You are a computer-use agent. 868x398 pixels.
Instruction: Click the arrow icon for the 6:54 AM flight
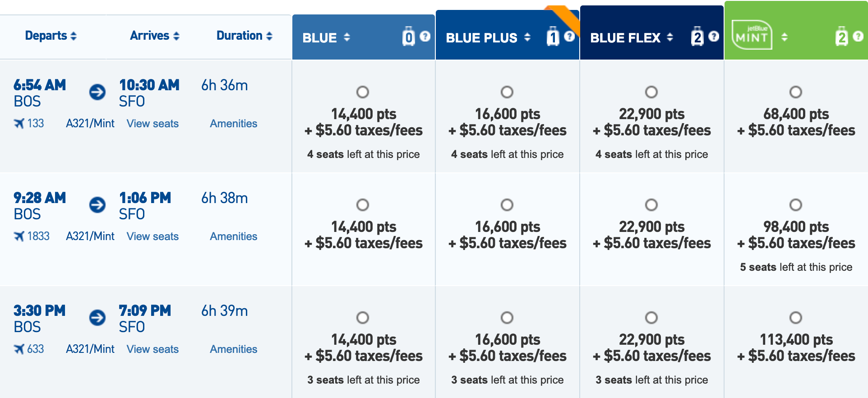tap(97, 92)
